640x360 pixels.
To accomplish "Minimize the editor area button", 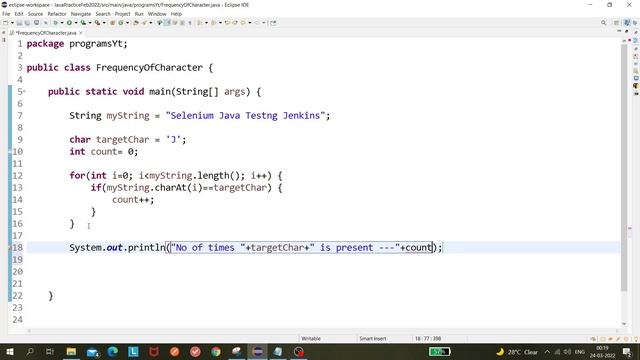I will coord(619,31).
